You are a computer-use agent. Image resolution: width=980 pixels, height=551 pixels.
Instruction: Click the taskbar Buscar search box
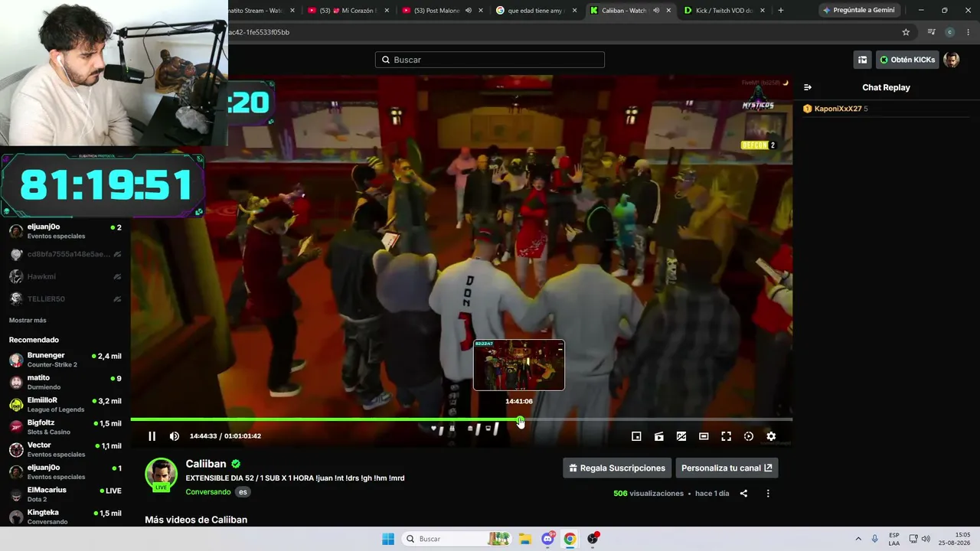tap(457, 539)
